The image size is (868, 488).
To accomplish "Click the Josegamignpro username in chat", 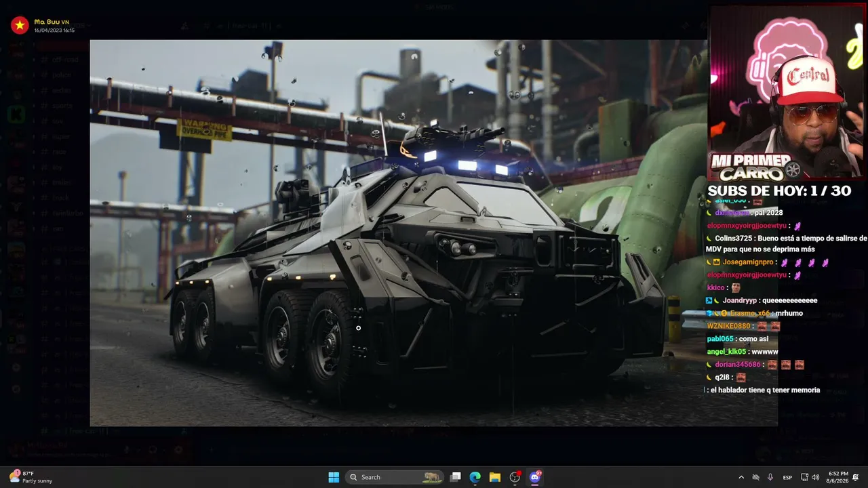I will (x=748, y=262).
